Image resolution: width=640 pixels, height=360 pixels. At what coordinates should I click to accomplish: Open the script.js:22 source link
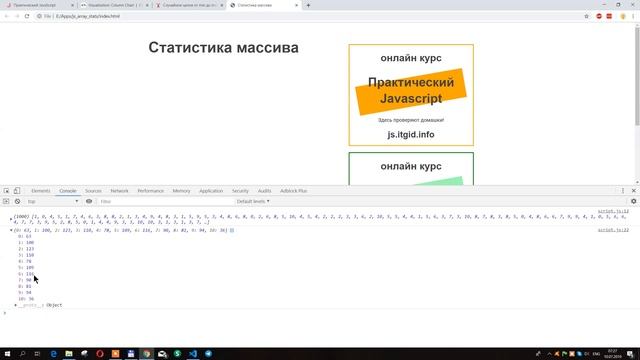pos(613,230)
